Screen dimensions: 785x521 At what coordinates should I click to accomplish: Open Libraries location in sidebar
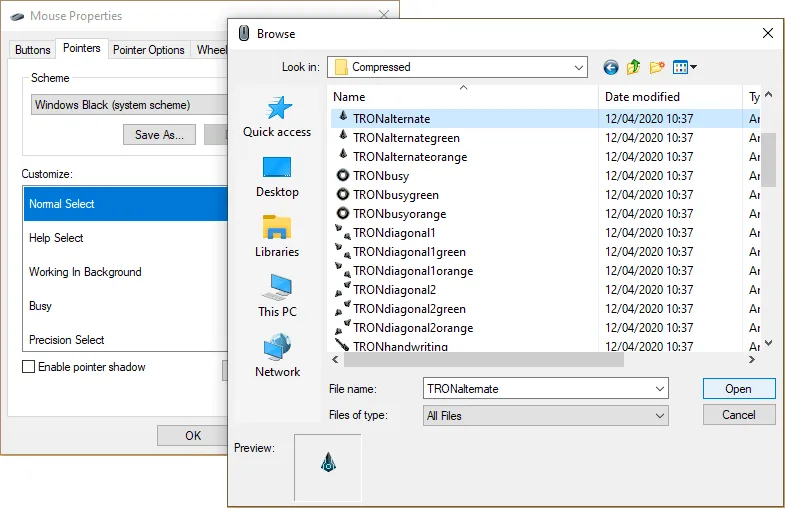[x=277, y=237]
